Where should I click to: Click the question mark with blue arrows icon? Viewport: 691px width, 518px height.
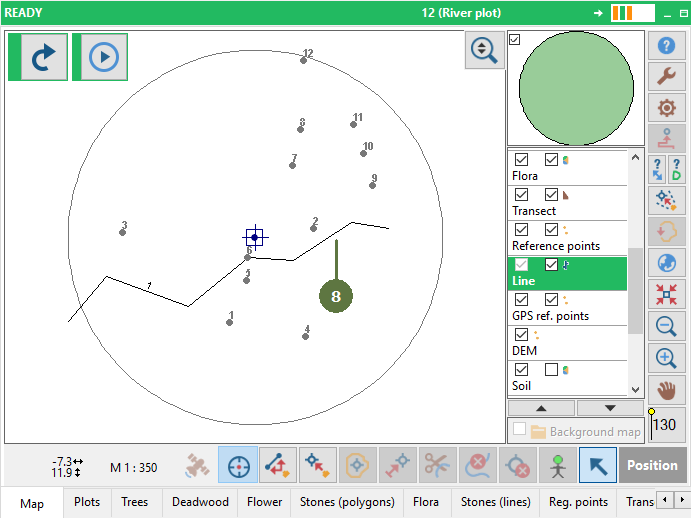pos(657,170)
